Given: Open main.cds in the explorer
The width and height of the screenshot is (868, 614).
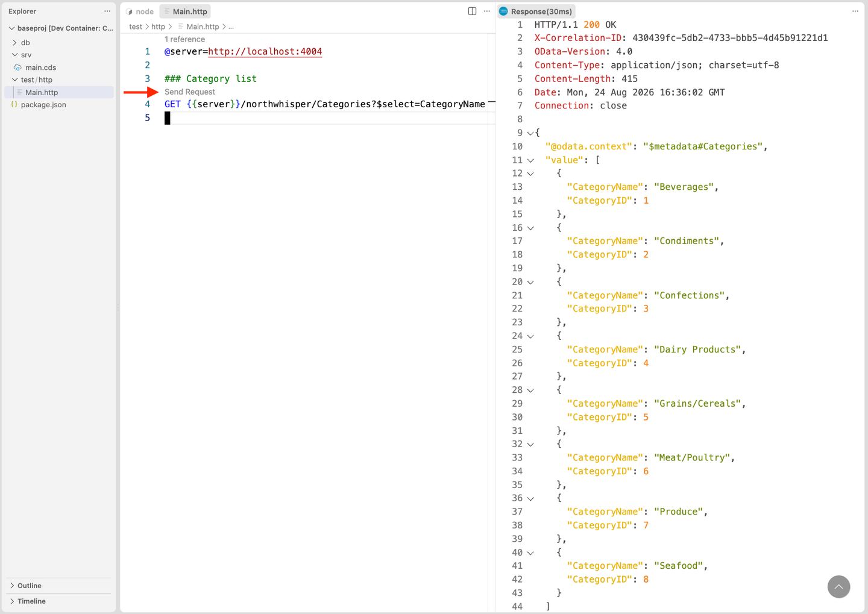Looking at the screenshot, I should tap(40, 67).
